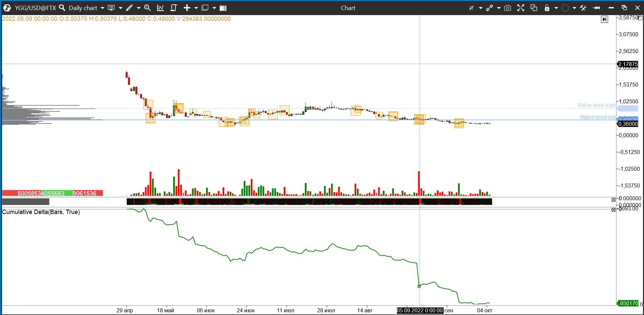644x315 pixels.
Task: Close the chart window
Action: [637, 8]
